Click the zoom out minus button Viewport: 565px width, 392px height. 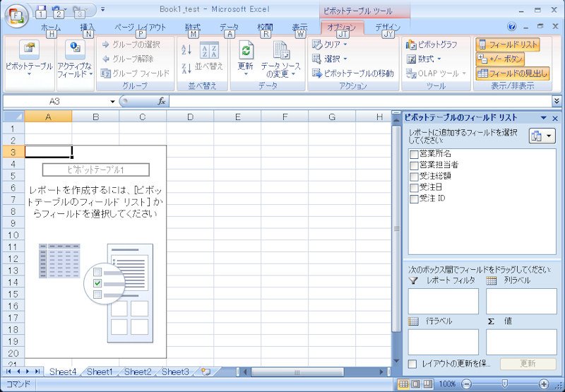pyautogui.click(x=467, y=384)
